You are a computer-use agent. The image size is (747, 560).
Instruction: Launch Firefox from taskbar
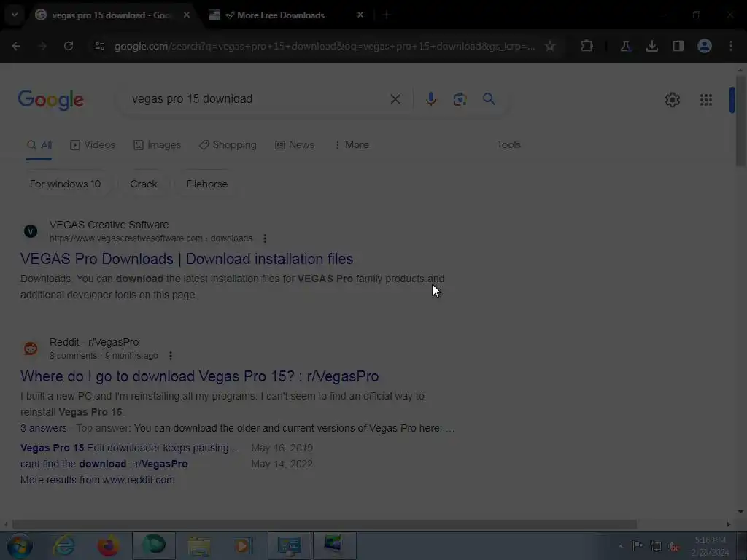point(109,545)
